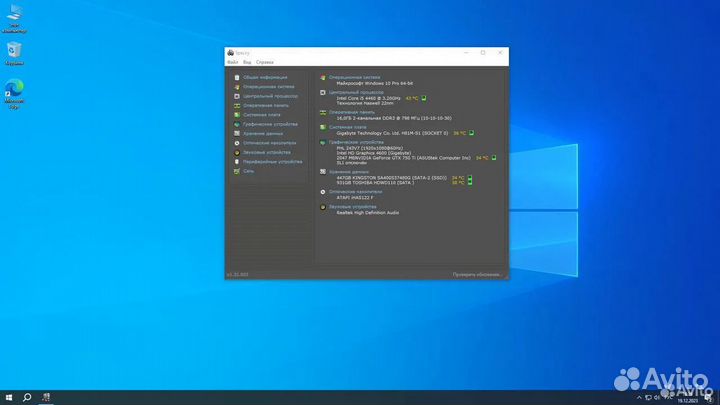Click the Хранение данных heading in summary

349,171
